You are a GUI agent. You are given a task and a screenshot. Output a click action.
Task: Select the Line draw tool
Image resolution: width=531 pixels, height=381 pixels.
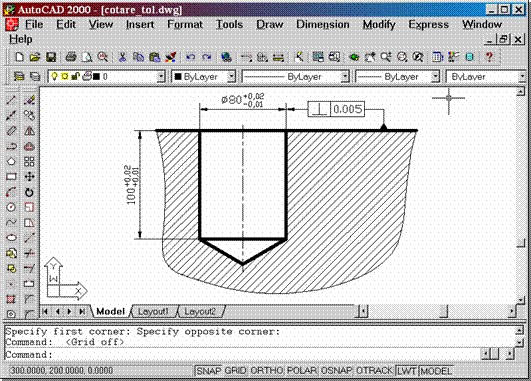(x=11, y=100)
